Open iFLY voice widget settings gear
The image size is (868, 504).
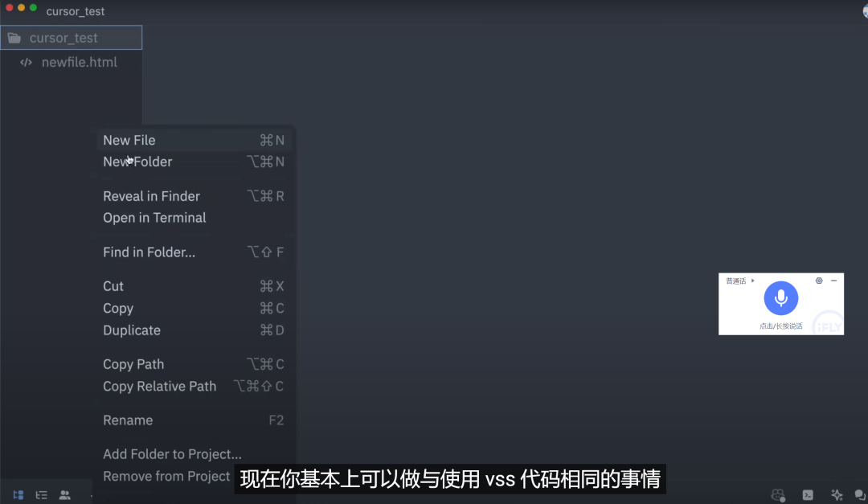(x=819, y=281)
